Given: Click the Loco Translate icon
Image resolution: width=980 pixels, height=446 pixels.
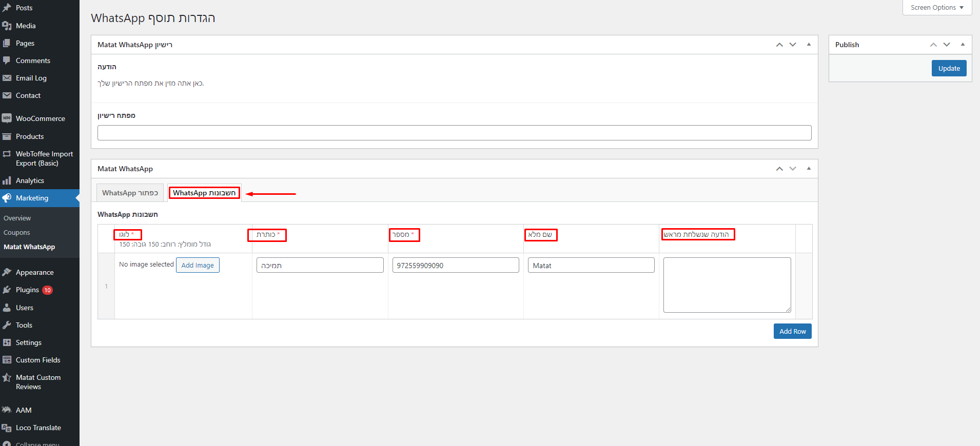Looking at the screenshot, I should [x=7, y=428].
